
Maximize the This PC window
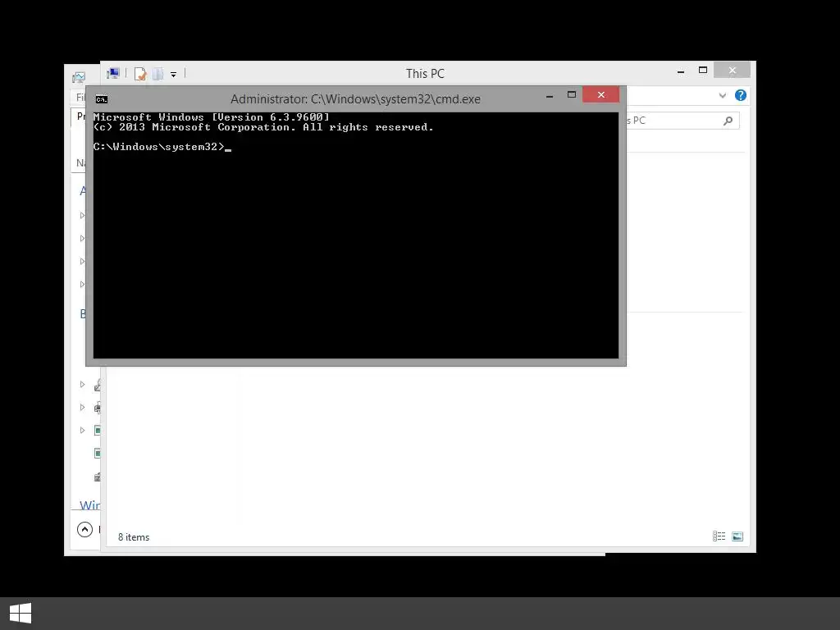(x=703, y=71)
